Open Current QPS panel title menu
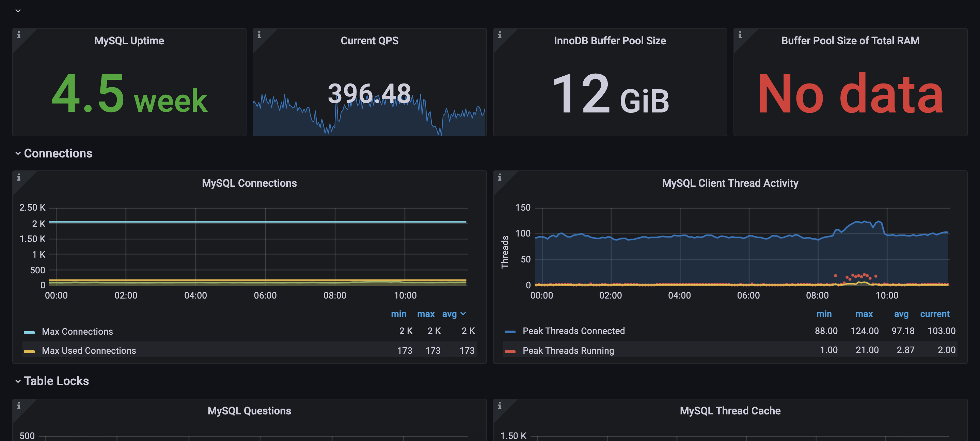The height and width of the screenshot is (441, 980). tap(369, 41)
